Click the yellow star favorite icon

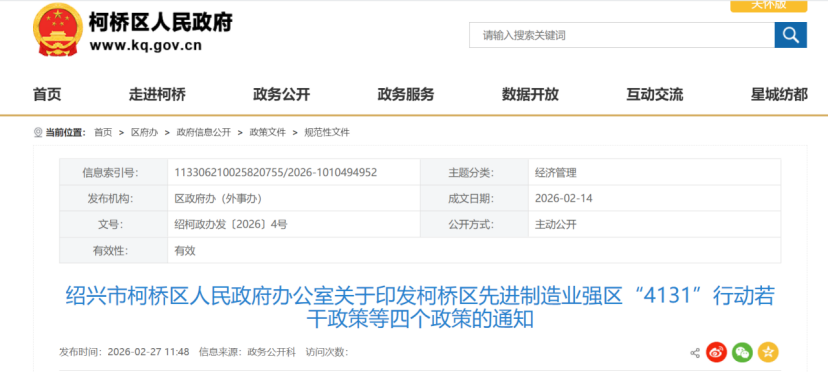click(x=768, y=352)
